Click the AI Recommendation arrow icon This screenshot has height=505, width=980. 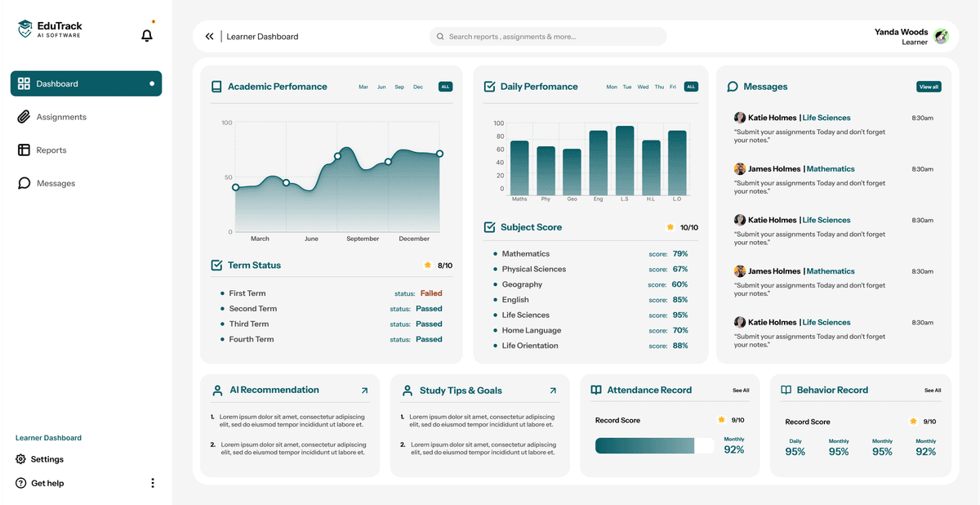(x=365, y=390)
